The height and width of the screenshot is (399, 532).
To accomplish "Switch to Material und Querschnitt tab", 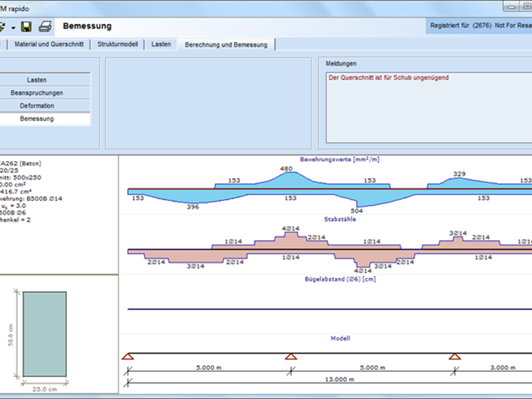I will (x=50, y=45).
